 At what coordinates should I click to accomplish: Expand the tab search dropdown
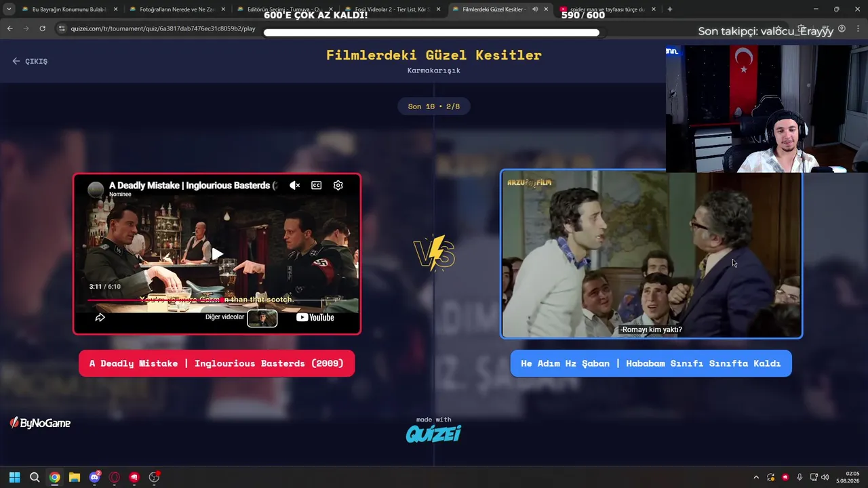pos(9,9)
